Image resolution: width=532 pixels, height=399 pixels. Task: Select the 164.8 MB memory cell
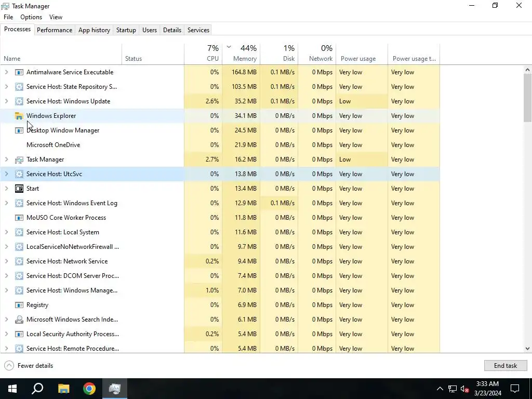click(x=241, y=72)
